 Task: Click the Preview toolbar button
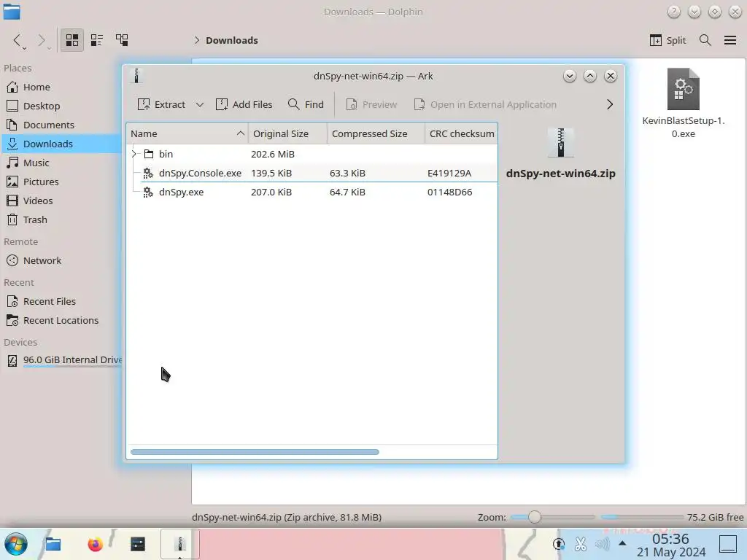(371, 104)
